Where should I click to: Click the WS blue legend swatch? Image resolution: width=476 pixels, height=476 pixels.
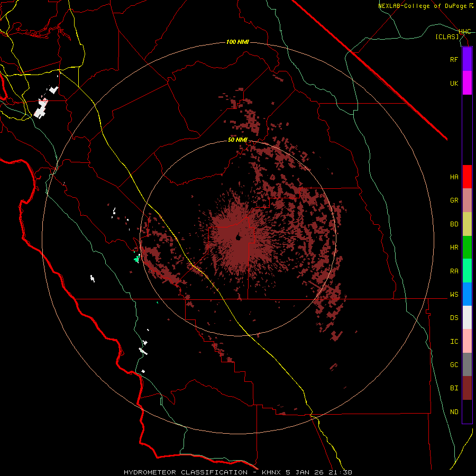coord(467,294)
